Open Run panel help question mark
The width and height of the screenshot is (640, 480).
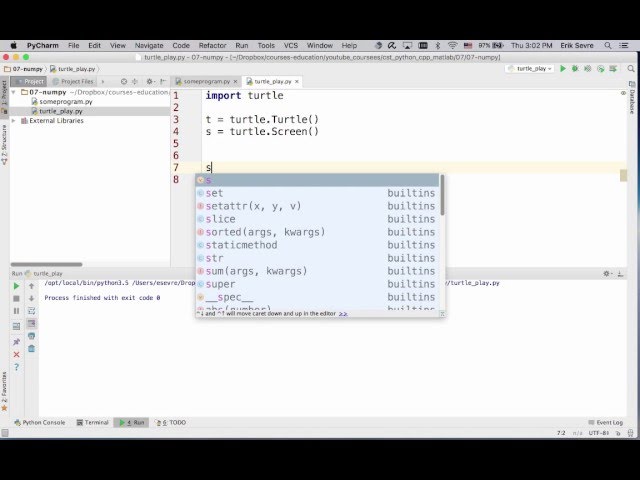(x=16, y=367)
